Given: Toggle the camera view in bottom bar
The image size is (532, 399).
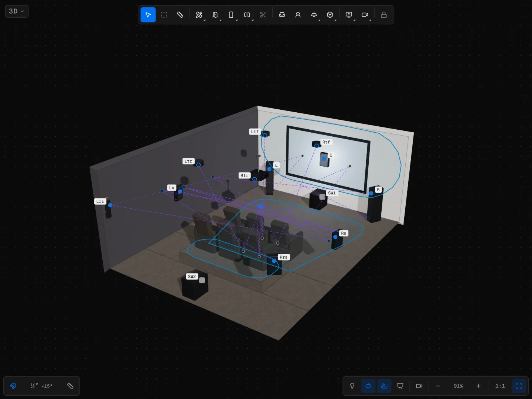Looking at the screenshot, I should pyautogui.click(x=419, y=386).
